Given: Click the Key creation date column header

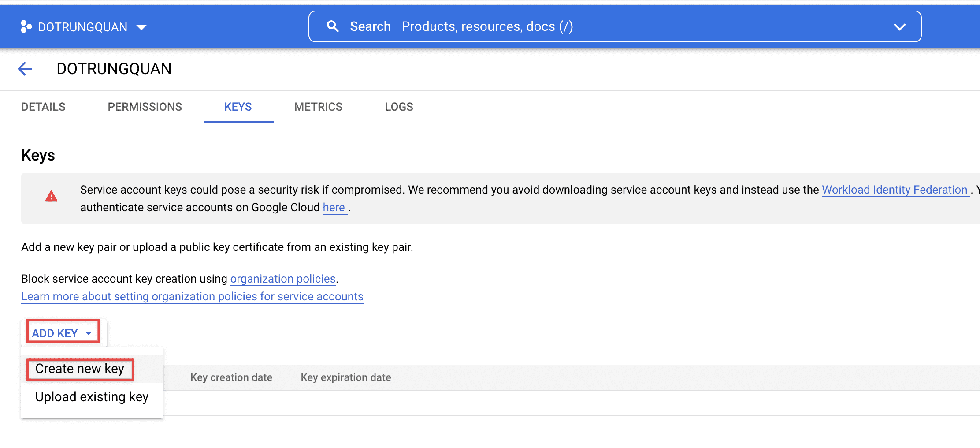Looking at the screenshot, I should 231,377.
